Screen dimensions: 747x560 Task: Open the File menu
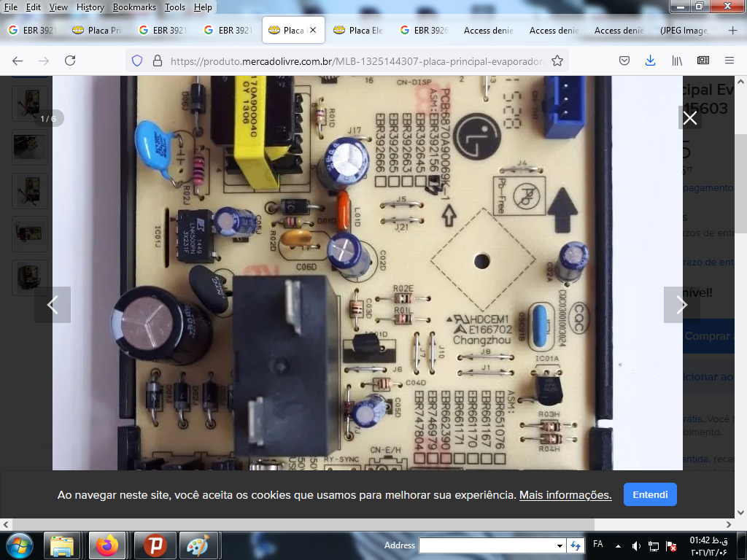click(10, 7)
